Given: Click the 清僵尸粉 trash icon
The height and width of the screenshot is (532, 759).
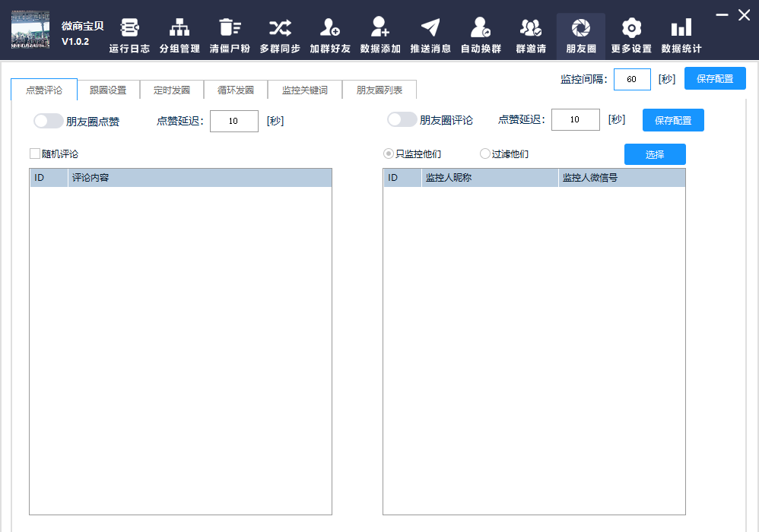Looking at the screenshot, I should pos(229,29).
